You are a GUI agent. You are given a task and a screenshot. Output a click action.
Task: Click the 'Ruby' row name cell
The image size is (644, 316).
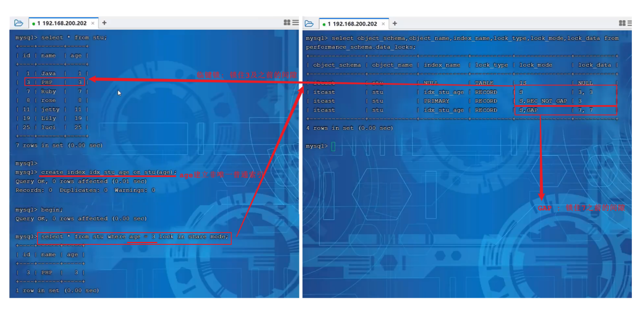pyautogui.click(x=48, y=91)
